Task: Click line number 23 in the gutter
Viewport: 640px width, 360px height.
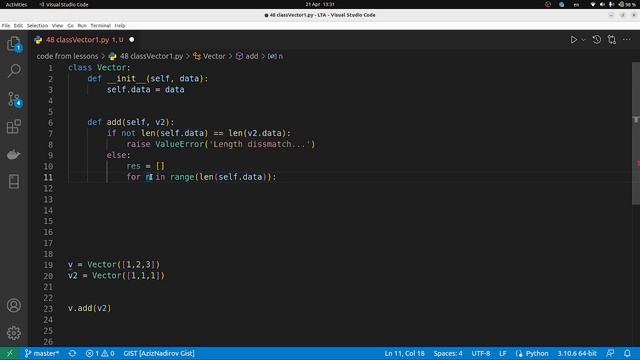Action: pos(48,309)
